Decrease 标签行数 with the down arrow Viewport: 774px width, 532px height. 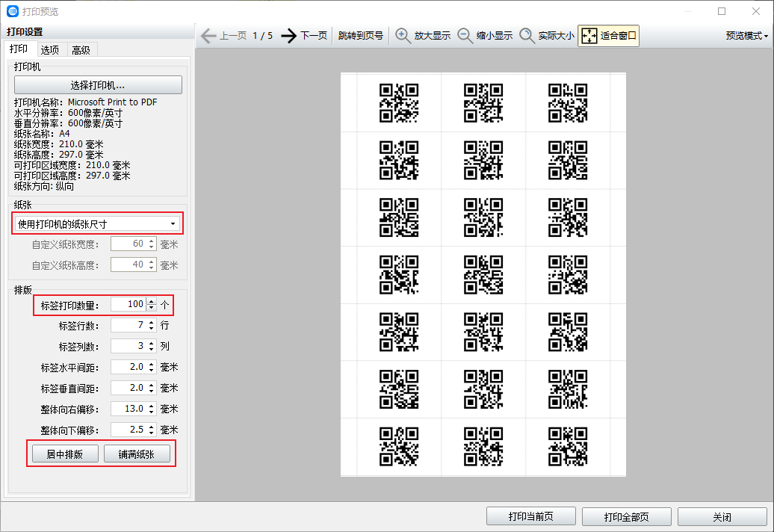tap(152, 329)
